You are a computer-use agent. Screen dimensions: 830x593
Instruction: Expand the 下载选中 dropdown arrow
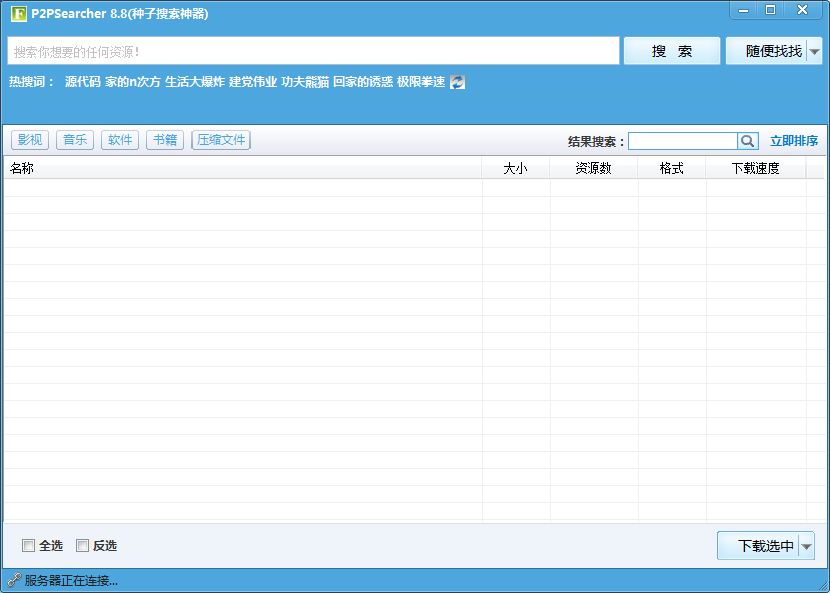808,545
